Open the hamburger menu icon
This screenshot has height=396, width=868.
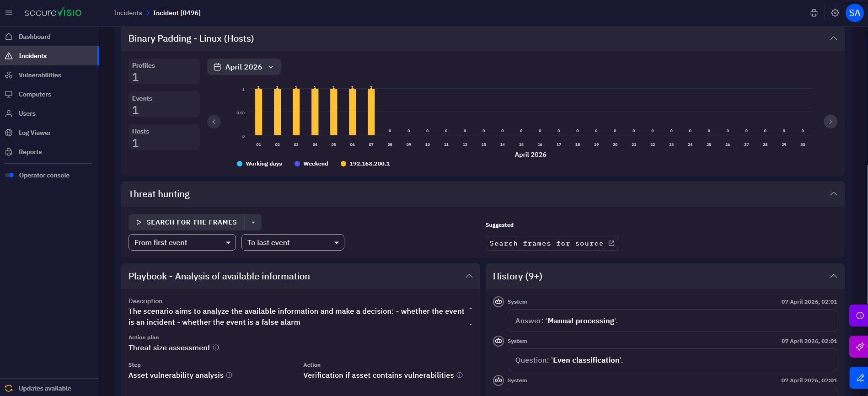[9, 13]
